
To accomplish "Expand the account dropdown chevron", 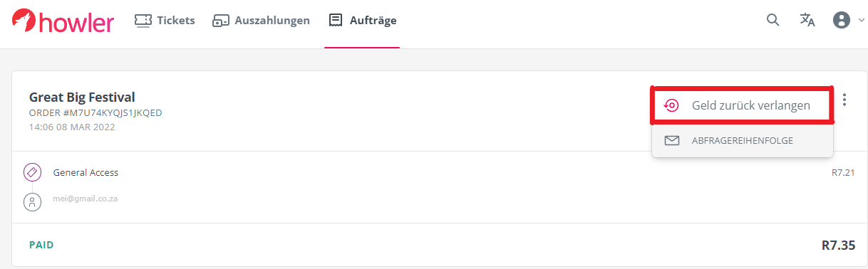I will tap(860, 21).
